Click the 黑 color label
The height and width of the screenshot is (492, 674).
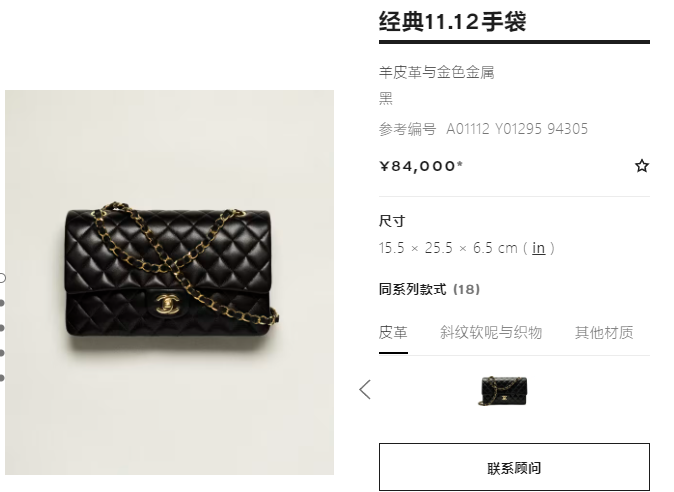coord(386,98)
